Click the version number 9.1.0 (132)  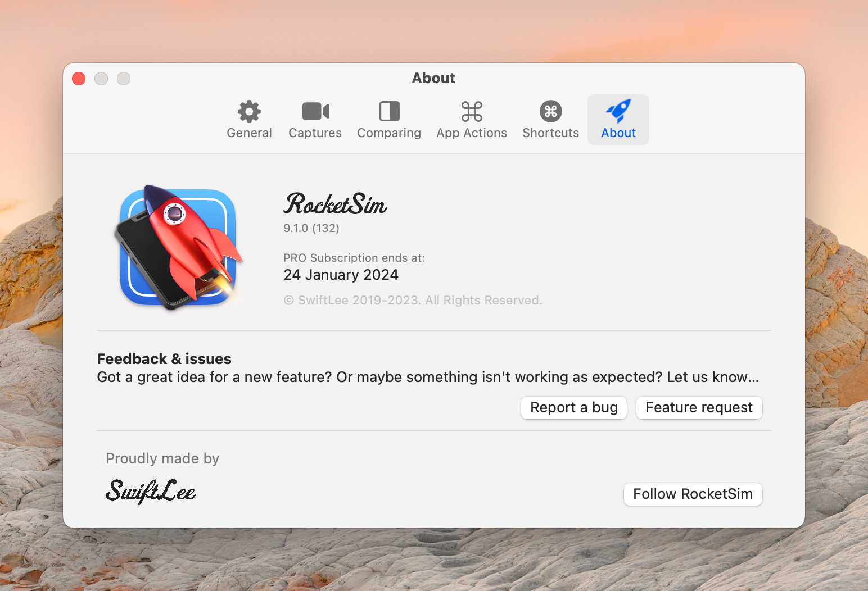(311, 228)
